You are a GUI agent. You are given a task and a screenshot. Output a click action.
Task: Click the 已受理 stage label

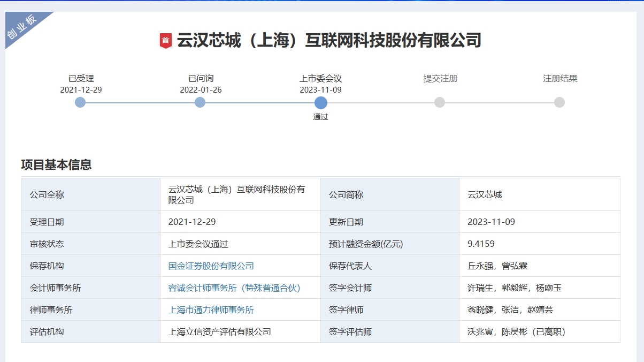click(x=81, y=78)
